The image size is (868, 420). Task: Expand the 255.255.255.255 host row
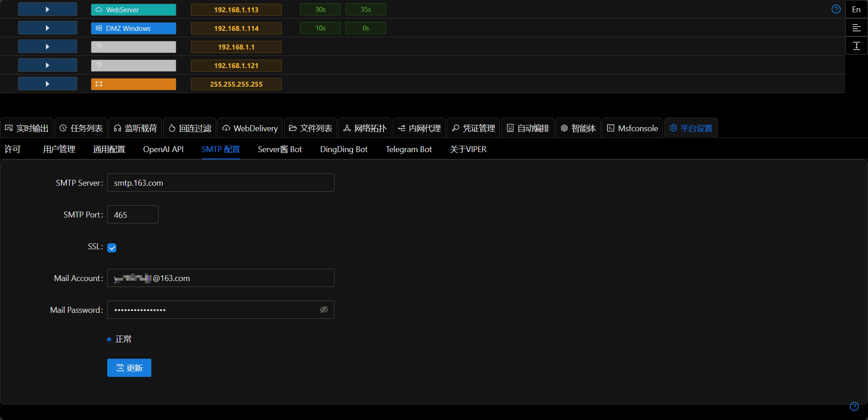47,84
